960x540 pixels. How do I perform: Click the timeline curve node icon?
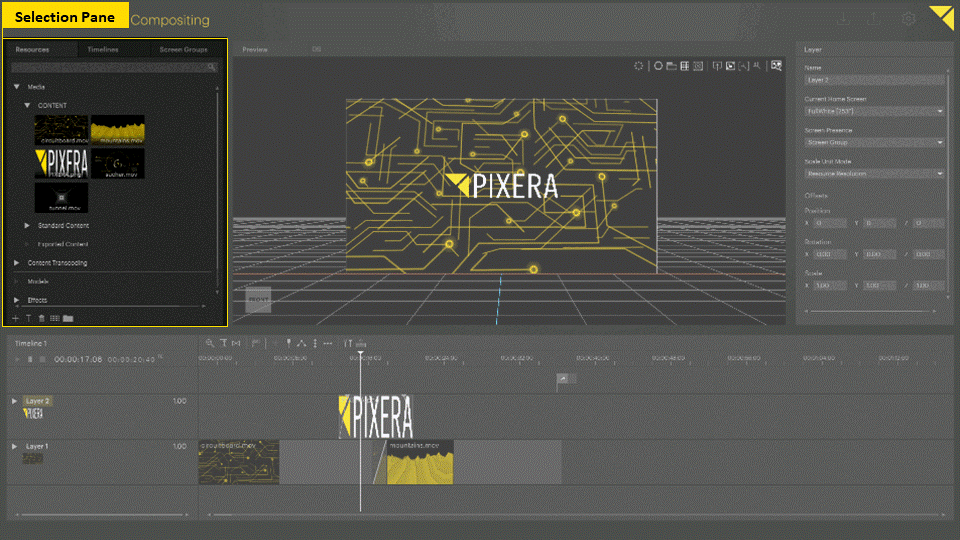[x=301, y=343]
